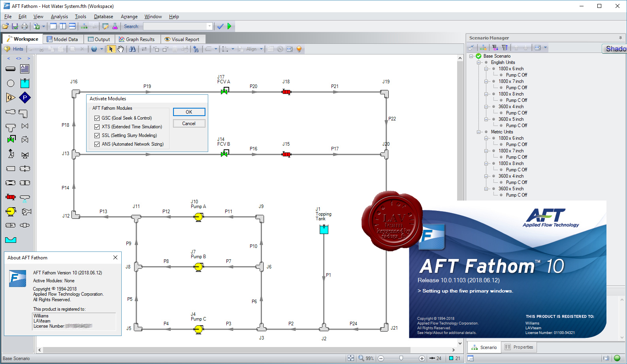The width and height of the screenshot is (627, 364).
Task: Cancel the Activate Modules dialog
Action: [189, 124]
